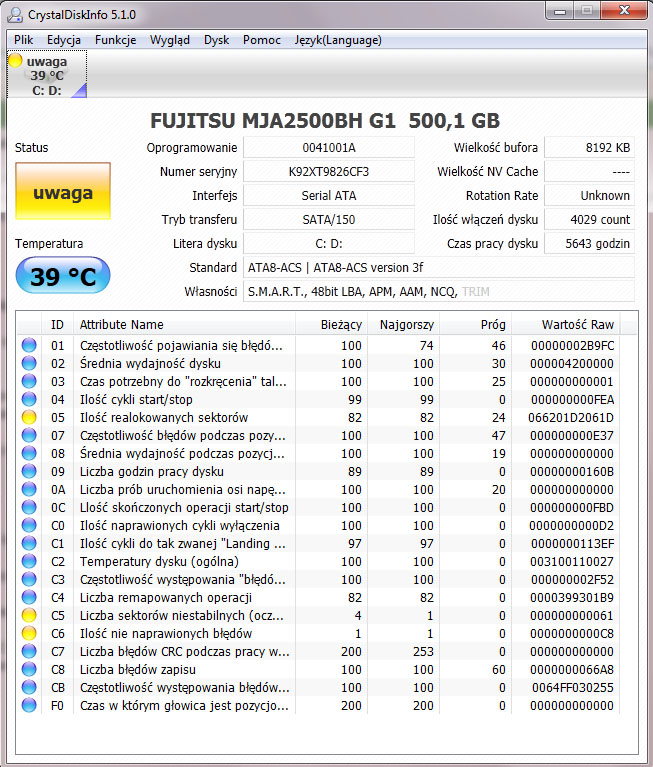The image size is (653, 767).
Task: Click the blue status icon of row 07
Action: (x=29, y=435)
